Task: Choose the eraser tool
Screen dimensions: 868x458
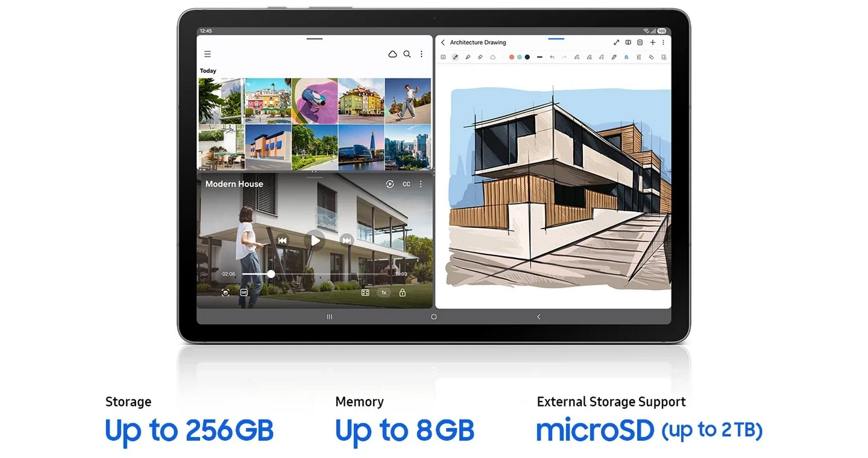Action: (x=480, y=57)
